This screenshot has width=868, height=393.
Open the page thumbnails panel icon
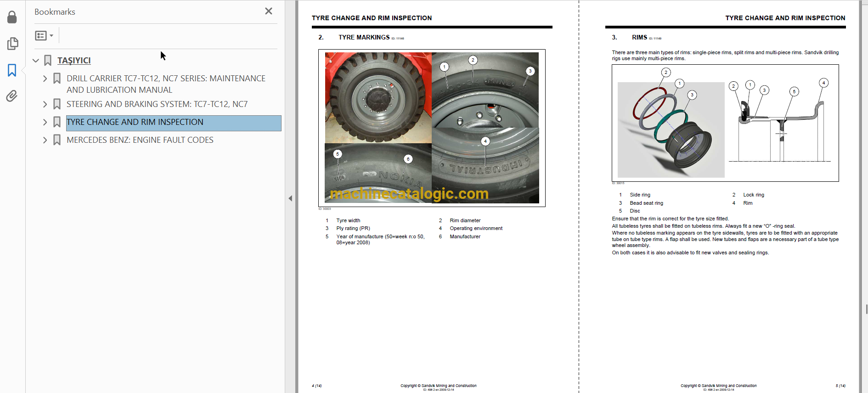(x=12, y=44)
